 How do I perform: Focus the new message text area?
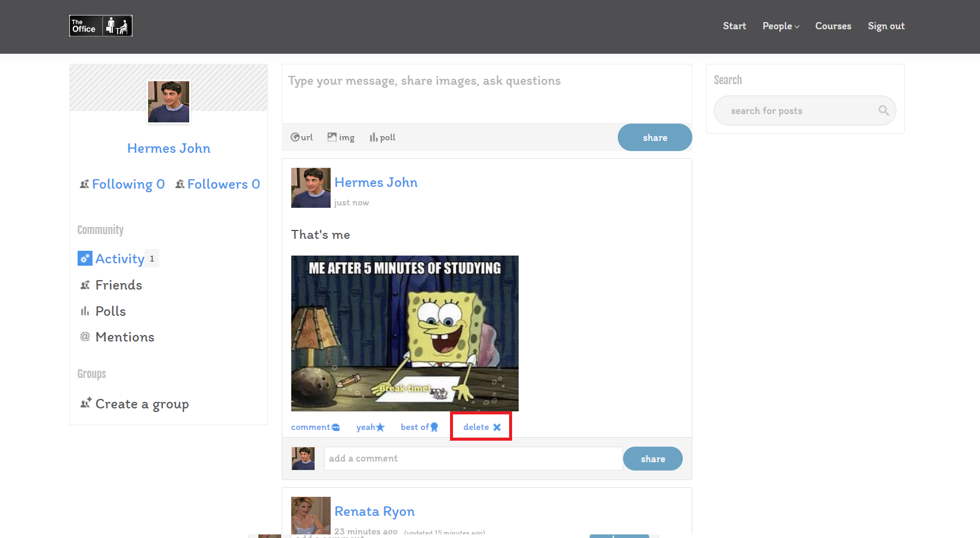coord(486,94)
